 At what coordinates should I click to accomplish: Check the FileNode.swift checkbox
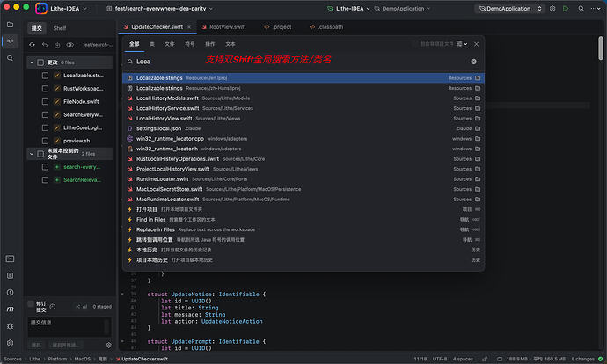[45, 101]
